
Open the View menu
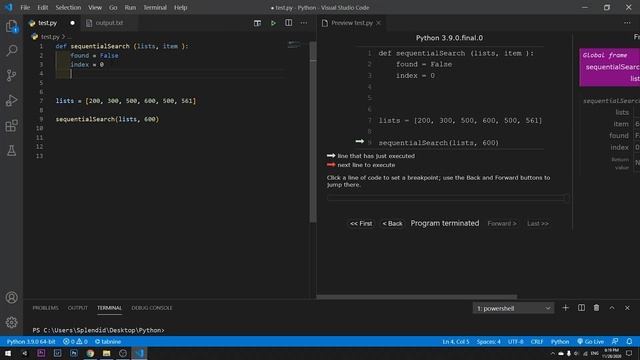click(x=95, y=7)
